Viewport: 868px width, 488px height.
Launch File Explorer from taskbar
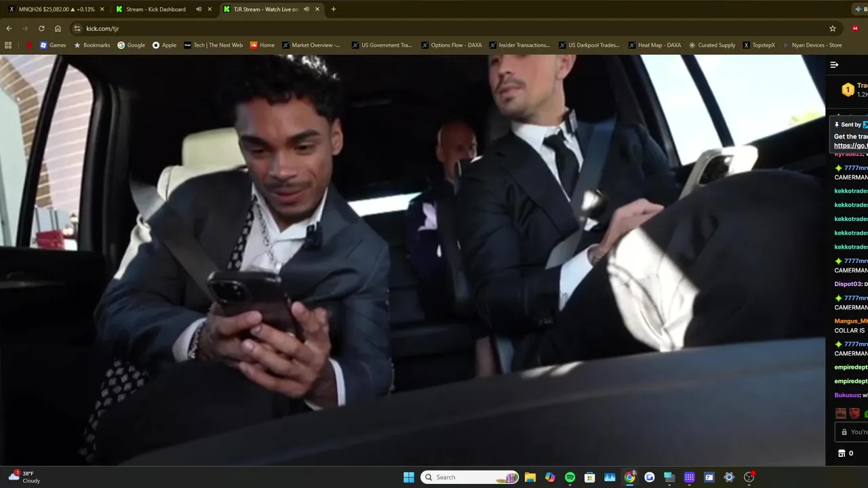(530, 477)
